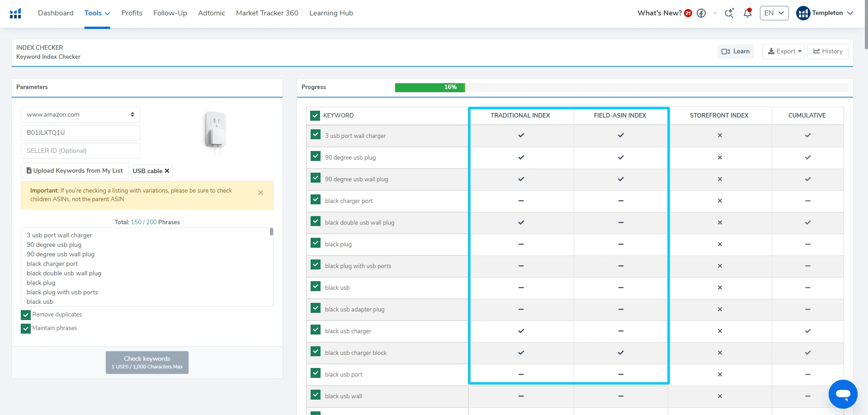The width and height of the screenshot is (868, 415).
Task: Expand the EN language selector
Action: (774, 13)
